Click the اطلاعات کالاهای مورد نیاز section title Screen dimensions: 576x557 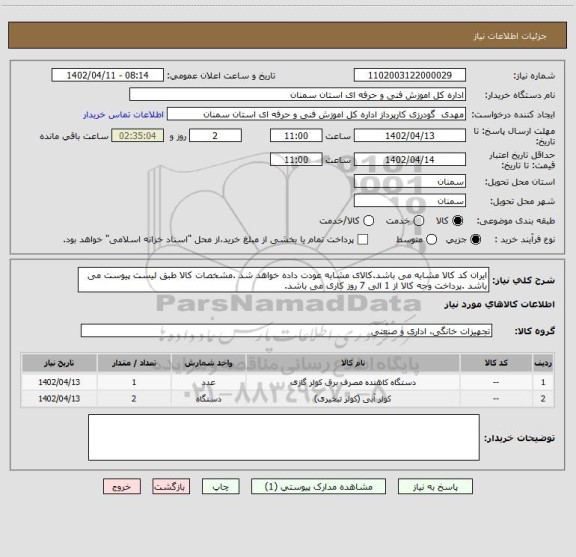pyautogui.click(x=500, y=304)
